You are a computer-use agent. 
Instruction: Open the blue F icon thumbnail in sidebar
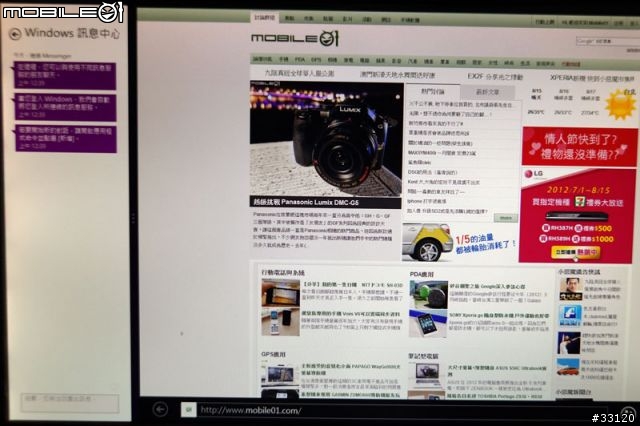570,317
